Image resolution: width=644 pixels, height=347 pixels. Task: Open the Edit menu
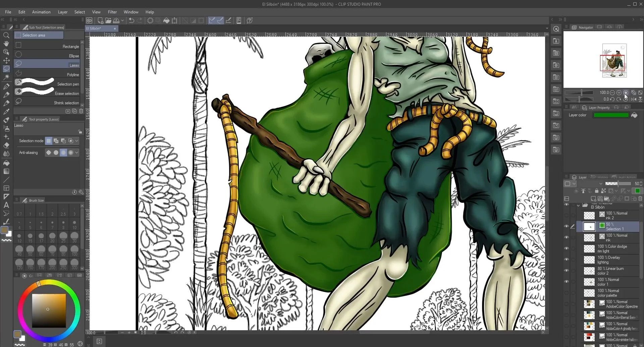[x=22, y=12]
